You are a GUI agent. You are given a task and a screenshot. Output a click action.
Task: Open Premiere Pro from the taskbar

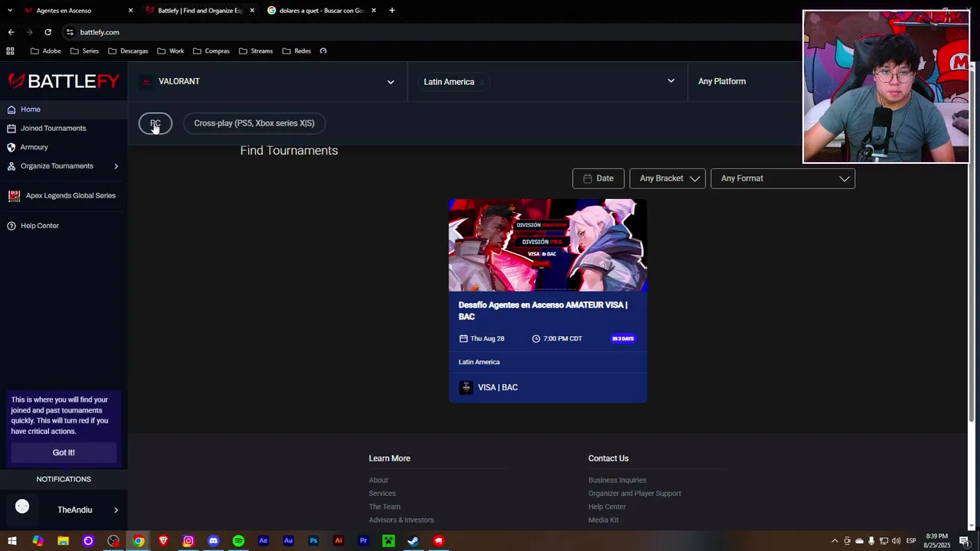click(364, 541)
